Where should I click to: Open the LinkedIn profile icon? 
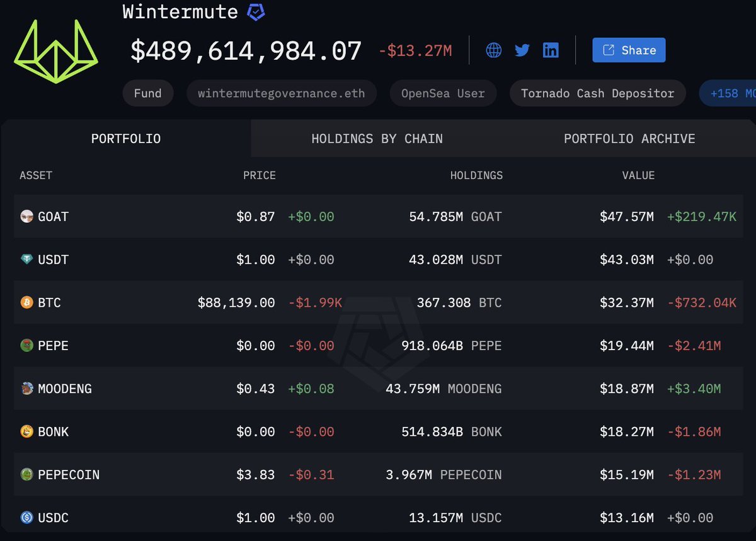(x=551, y=50)
